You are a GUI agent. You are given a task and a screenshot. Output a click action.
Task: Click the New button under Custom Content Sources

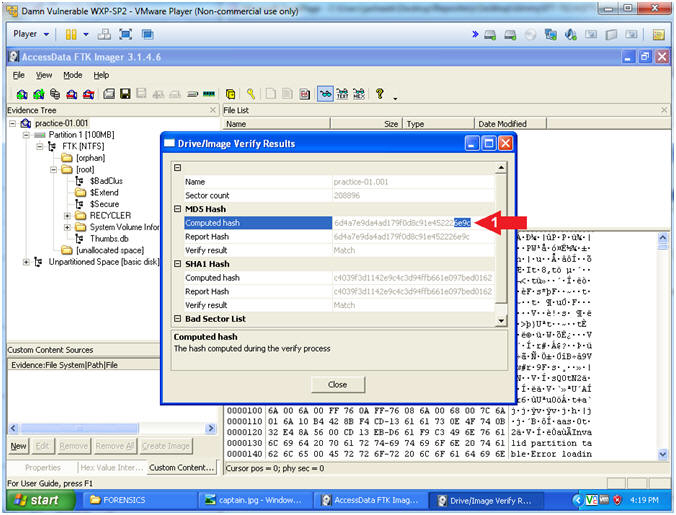[x=19, y=446]
